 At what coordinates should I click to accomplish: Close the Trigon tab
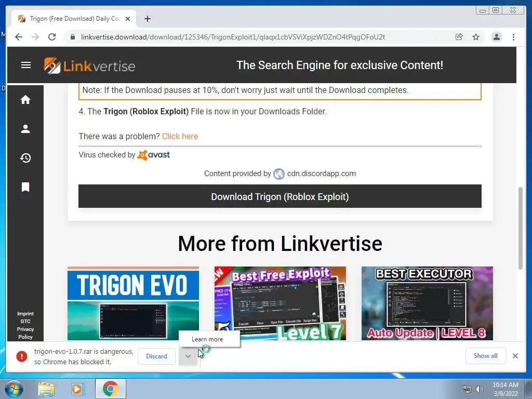click(128, 19)
